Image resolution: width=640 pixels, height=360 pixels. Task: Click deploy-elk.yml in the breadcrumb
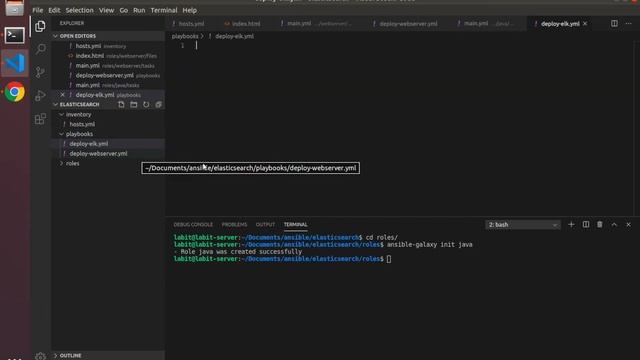click(234, 36)
